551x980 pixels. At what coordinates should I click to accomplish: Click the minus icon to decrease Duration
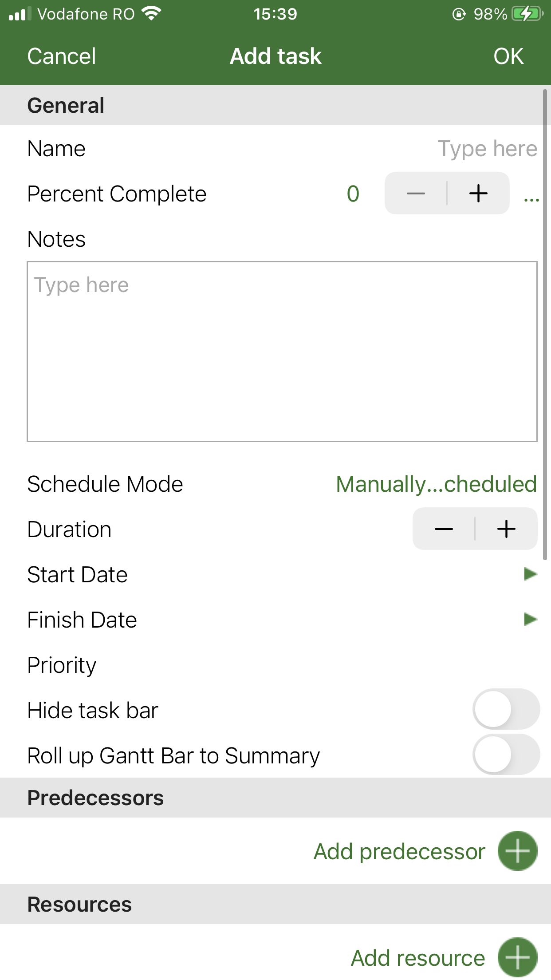[x=444, y=529]
